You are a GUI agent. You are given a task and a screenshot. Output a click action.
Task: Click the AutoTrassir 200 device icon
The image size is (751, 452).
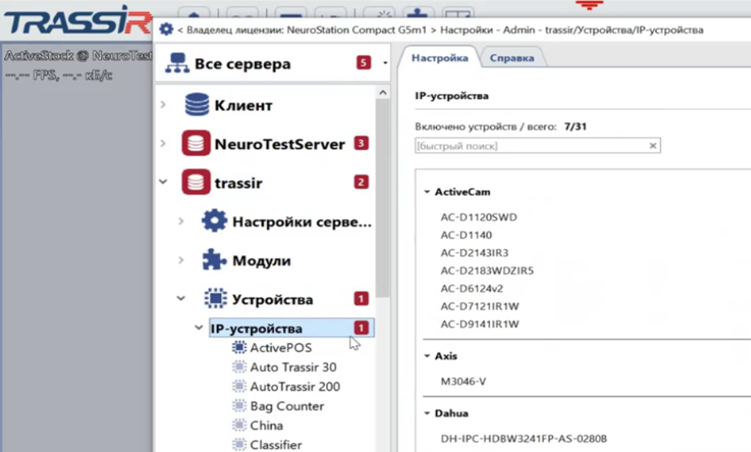click(239, 386)
